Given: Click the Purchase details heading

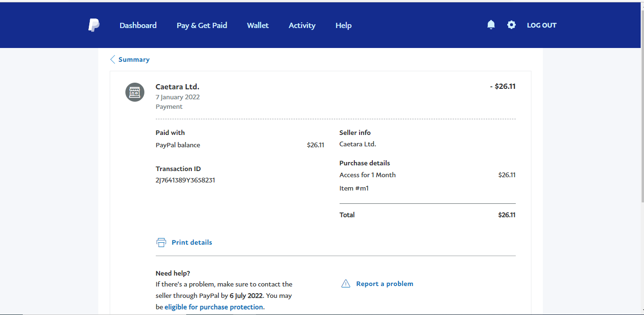Looking at the screenshot, I should pos(365,163).
